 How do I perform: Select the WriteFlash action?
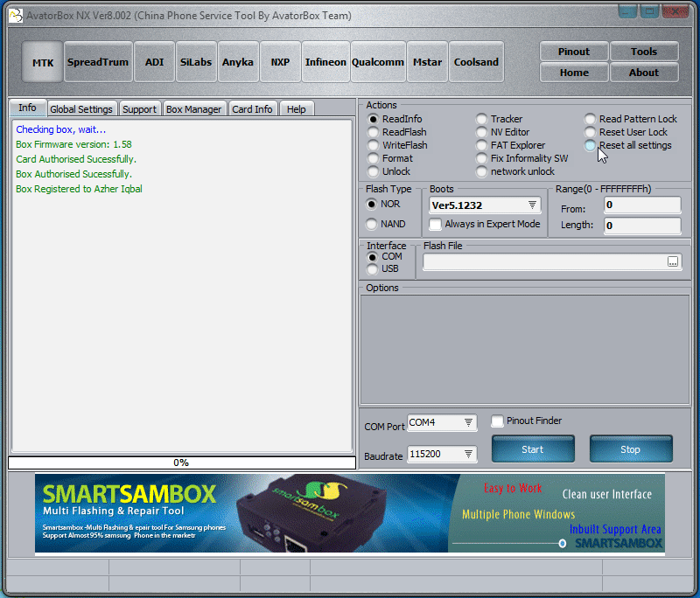coord(397,145)
